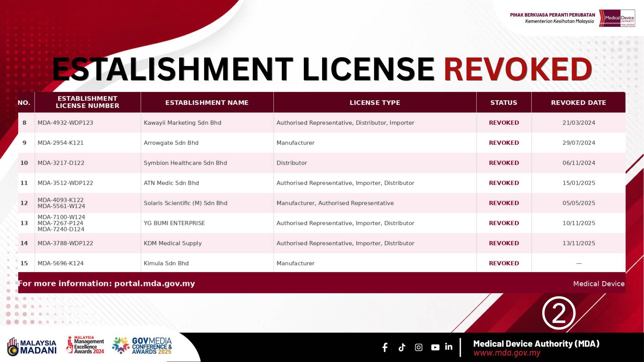The width and height of the screenshot is (644, 362).
Task: Click the Facebook icon in footer
Action: tap(385, 347)
